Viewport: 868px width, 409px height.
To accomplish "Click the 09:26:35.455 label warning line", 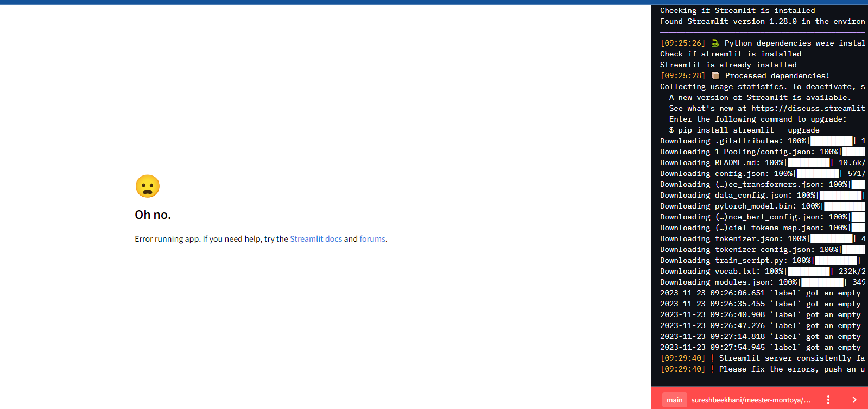I will 761,304.
